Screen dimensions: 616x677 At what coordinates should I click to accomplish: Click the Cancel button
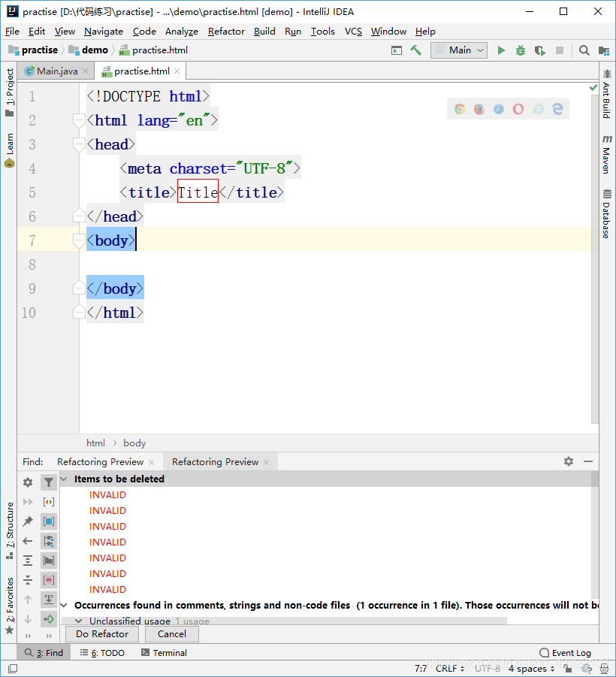tap(172, 634)
